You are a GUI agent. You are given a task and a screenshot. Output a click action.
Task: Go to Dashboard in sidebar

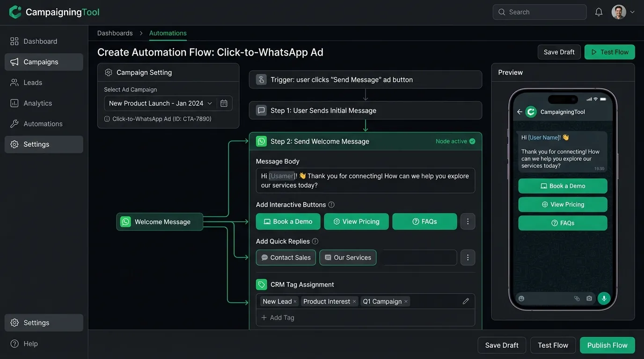click(x=44, y=42)
